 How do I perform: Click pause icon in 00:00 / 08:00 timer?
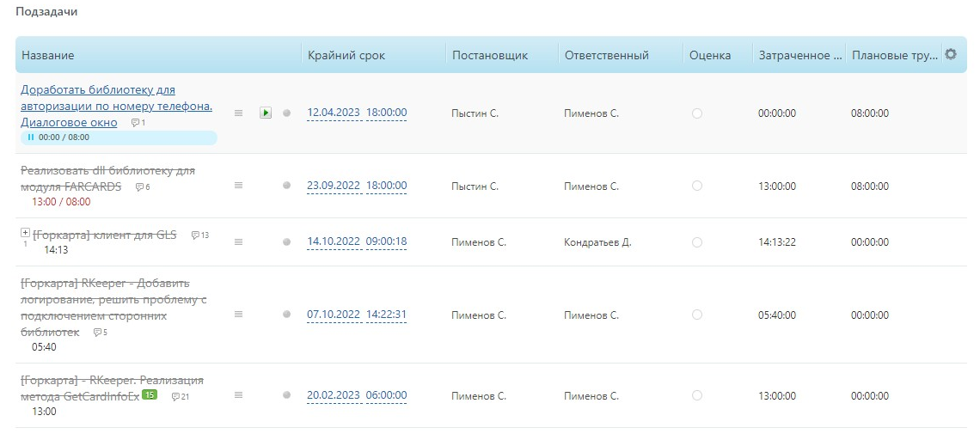pos(31,137)
